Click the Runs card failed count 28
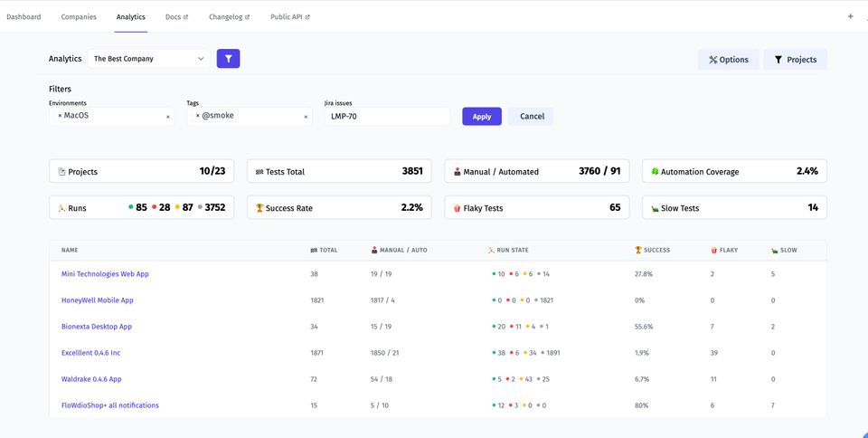The image size is (868, 438). coord(165,207)
